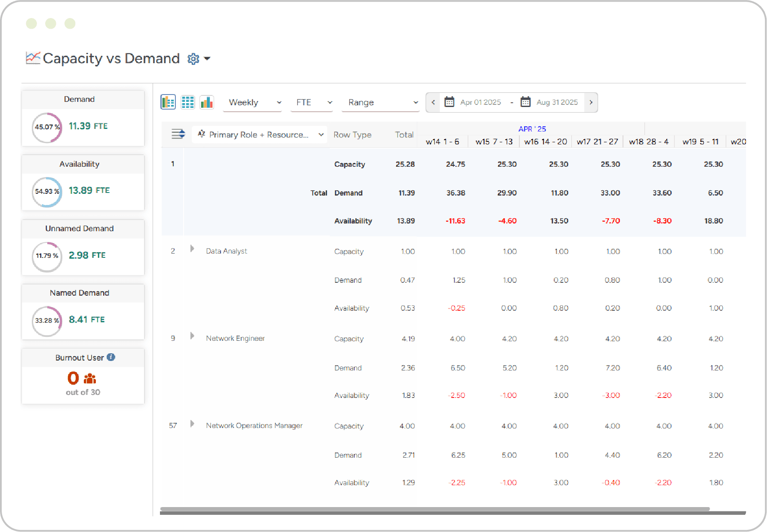The image size is (767, 532).
Task: Expand the Data Analyst row
Action: click(x=192, y=249)
